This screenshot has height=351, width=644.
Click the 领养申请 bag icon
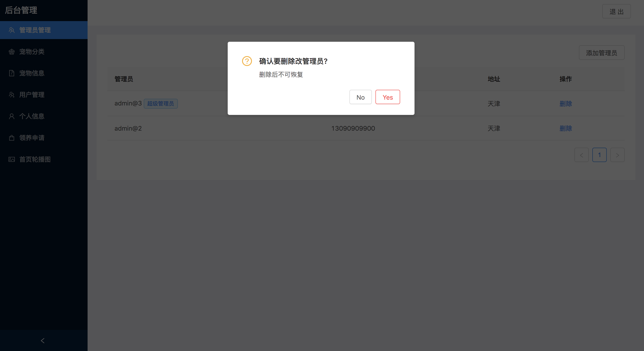tap(11, 138)
